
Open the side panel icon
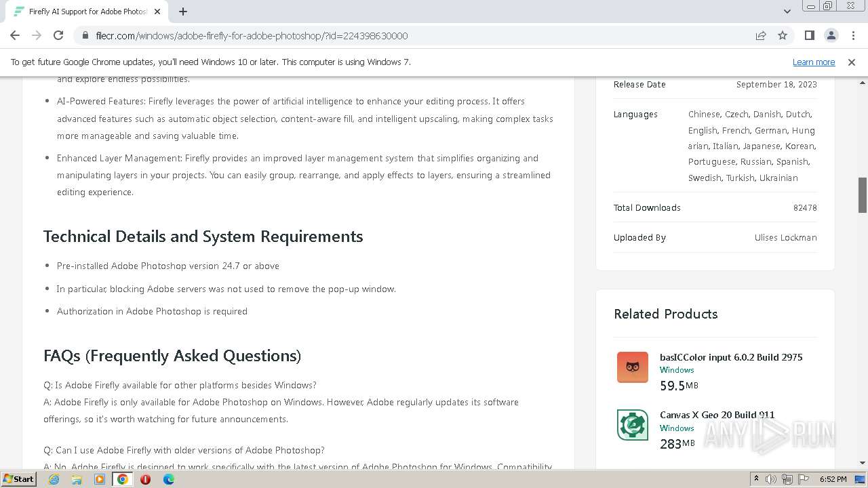809,35
